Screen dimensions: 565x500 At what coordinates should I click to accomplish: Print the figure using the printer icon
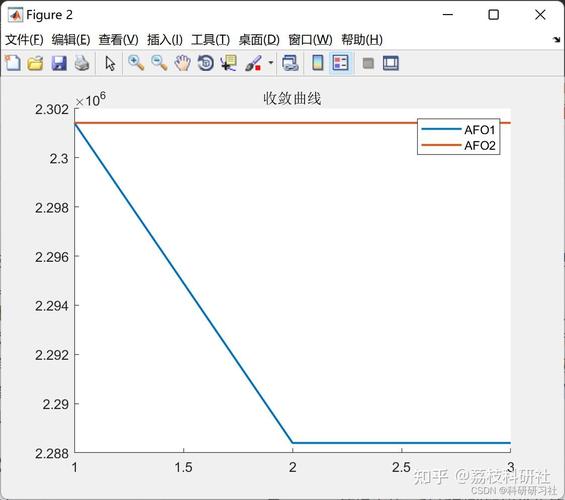[x=82, y=63]
